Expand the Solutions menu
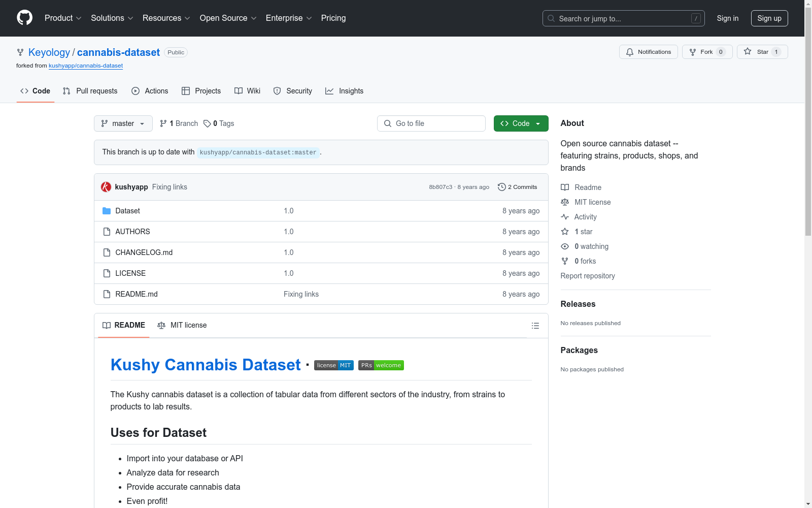812x508 pixels. [x=112, y=18]
